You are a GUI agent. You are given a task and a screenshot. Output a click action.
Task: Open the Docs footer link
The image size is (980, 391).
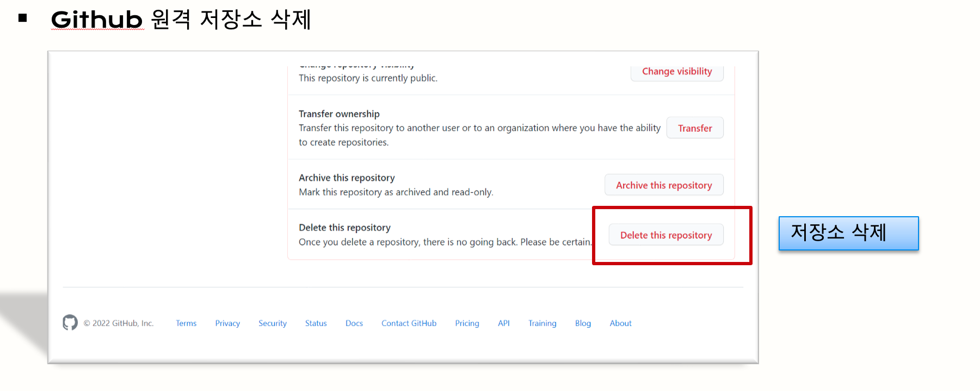[x=354, y=323]
